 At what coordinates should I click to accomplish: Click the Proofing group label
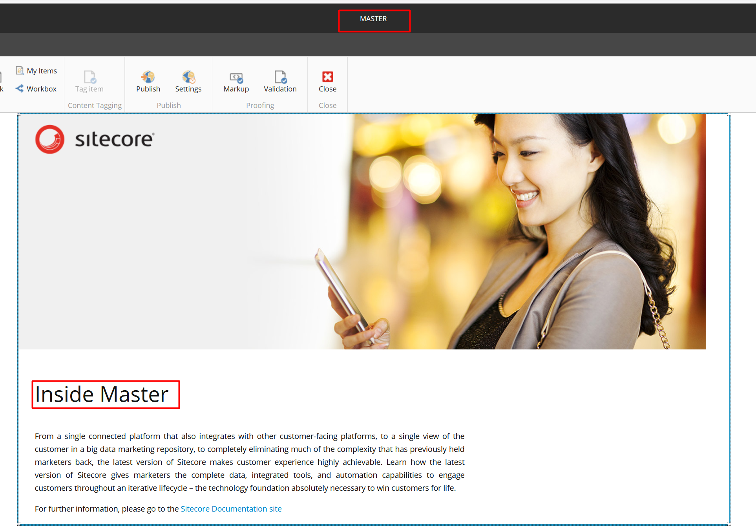(260, 105)
